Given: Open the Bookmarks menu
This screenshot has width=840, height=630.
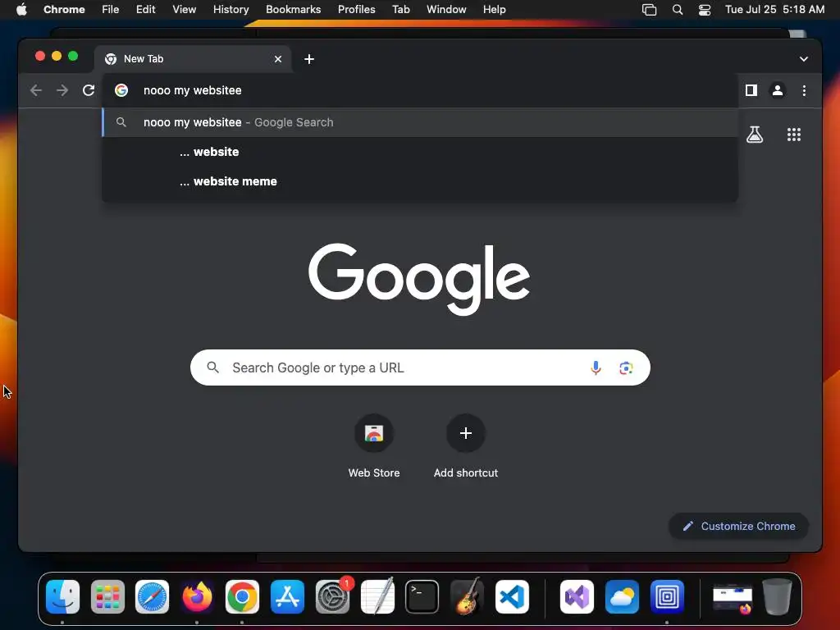Looking at the screenshot, I should [x=293, y=10].
